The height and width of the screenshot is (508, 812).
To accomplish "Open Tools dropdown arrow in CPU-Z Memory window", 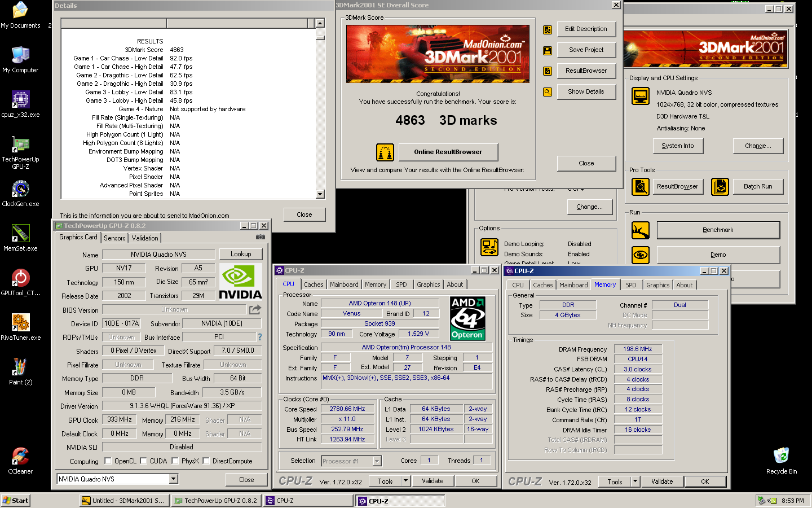I will click(x=635, y=481).
